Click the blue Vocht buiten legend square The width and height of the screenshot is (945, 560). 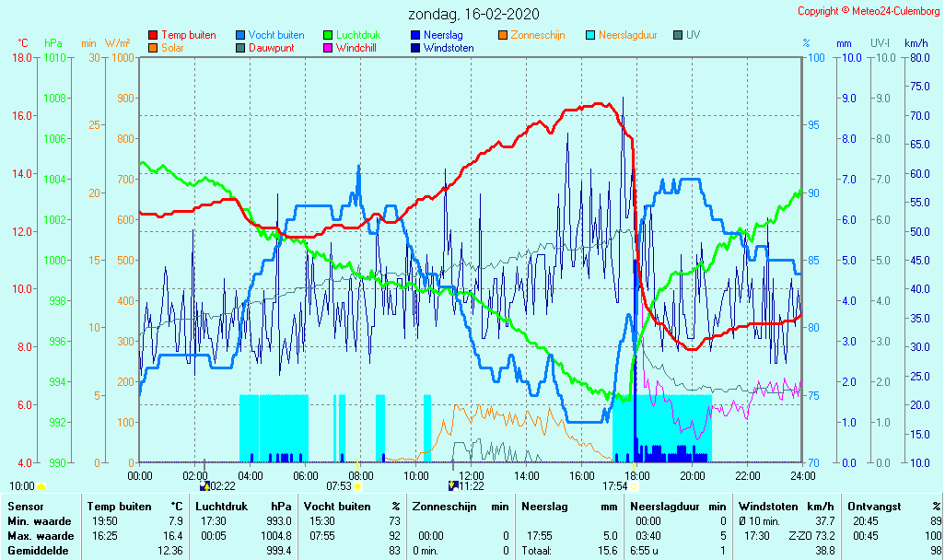pos(240,35)
